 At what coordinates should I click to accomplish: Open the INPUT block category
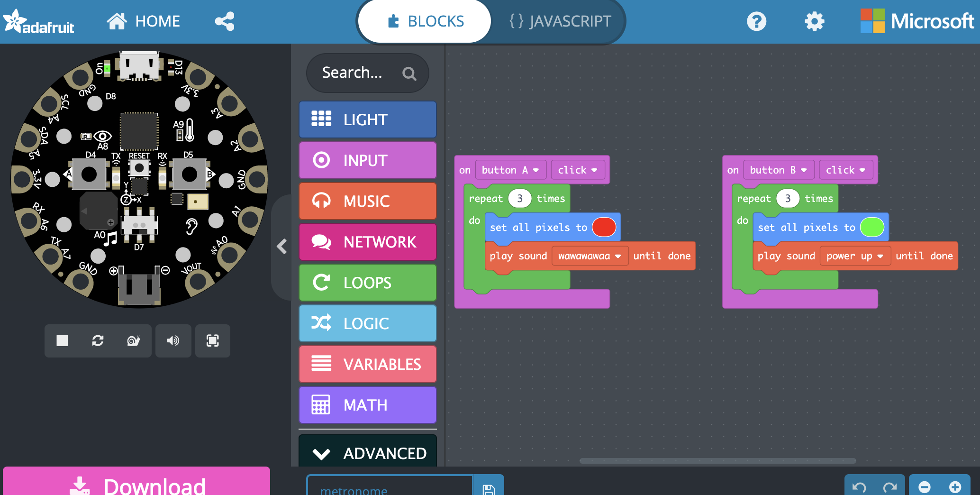click(x=368, y=160)
